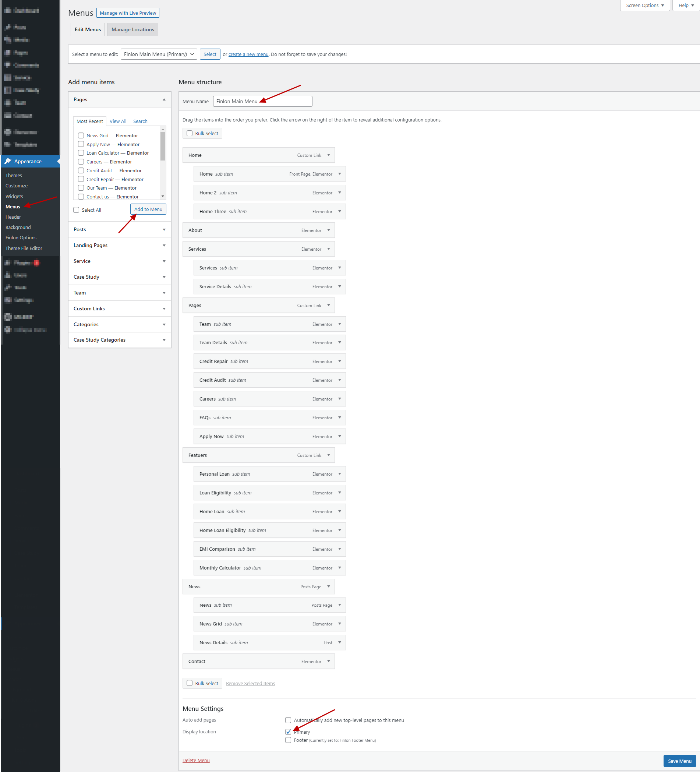
Task: Click the pages list scrollbar thumb
Action: coord(163,146)
